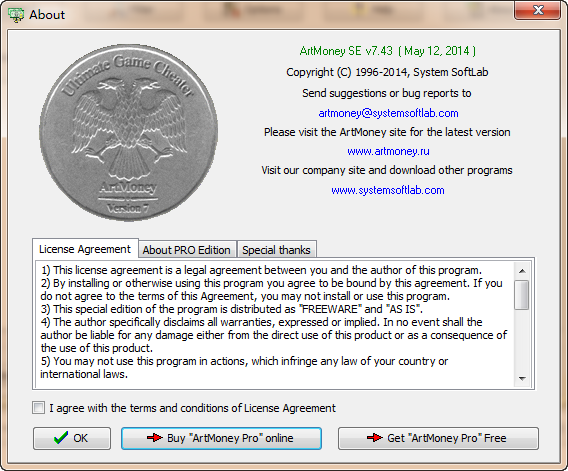
Task: Click license clause 5 about international laws
Action: [244, 367]
